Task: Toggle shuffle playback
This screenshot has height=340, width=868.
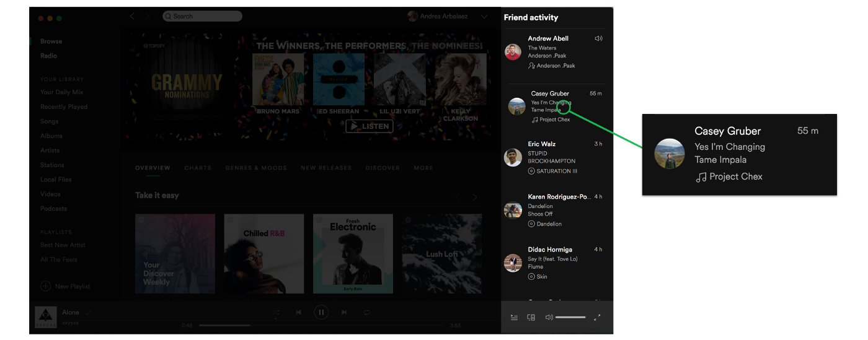Action: pyautogui.click(x=276, y=313)
